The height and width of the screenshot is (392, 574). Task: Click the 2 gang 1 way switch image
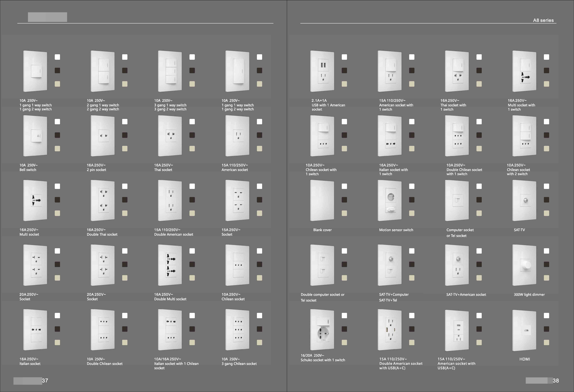(103, 71)
